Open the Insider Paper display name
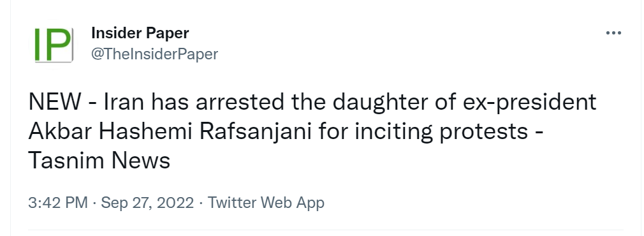 click(x=140, y=33)
